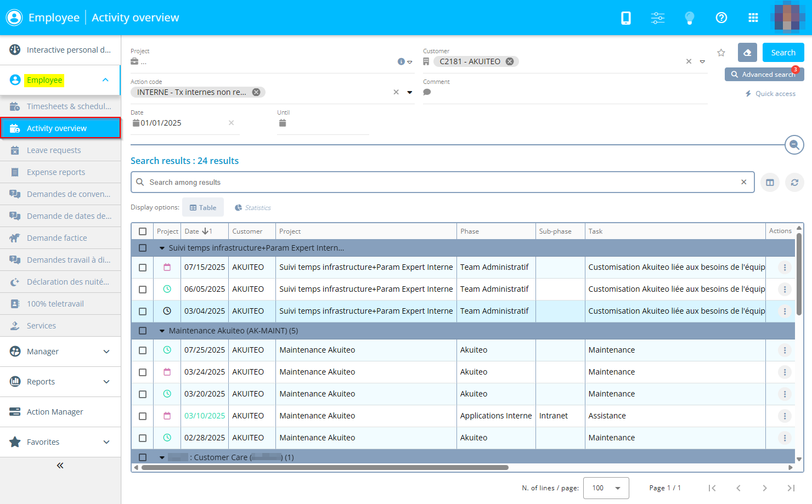Collapse the Maintenance Akuiteo (AK-MAINT) group
Screen dimensions: 812x504
coord(162,331)
